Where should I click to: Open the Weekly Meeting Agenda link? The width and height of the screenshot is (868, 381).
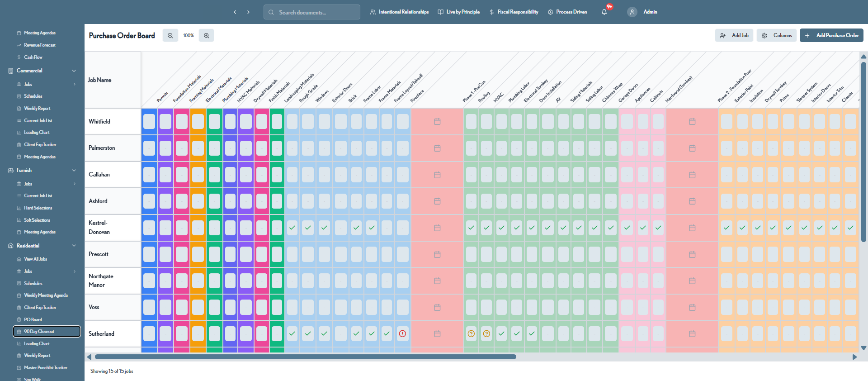click(x=47, y=295)
